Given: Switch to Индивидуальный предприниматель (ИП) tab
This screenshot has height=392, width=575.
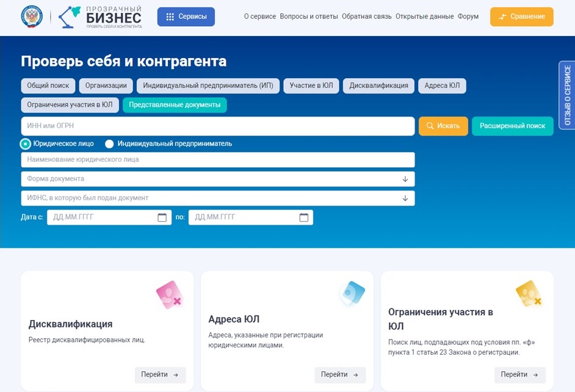Looking at the screenshot, I should (208, 85).
